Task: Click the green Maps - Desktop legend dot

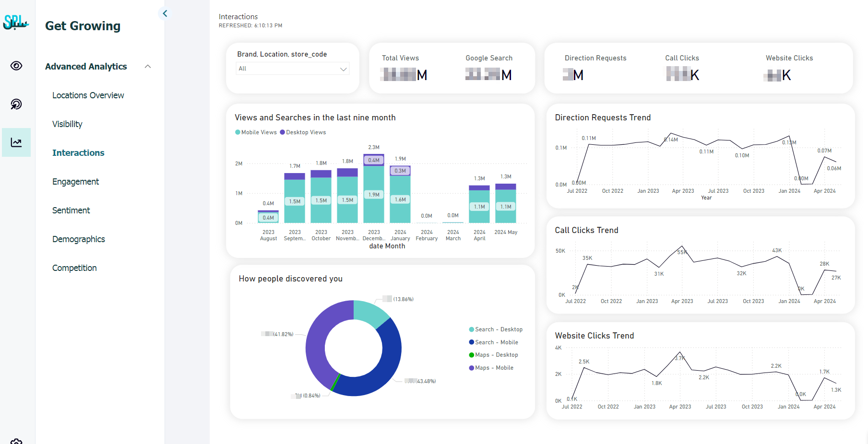Action: pyautogui.click(x=471, y=355)
